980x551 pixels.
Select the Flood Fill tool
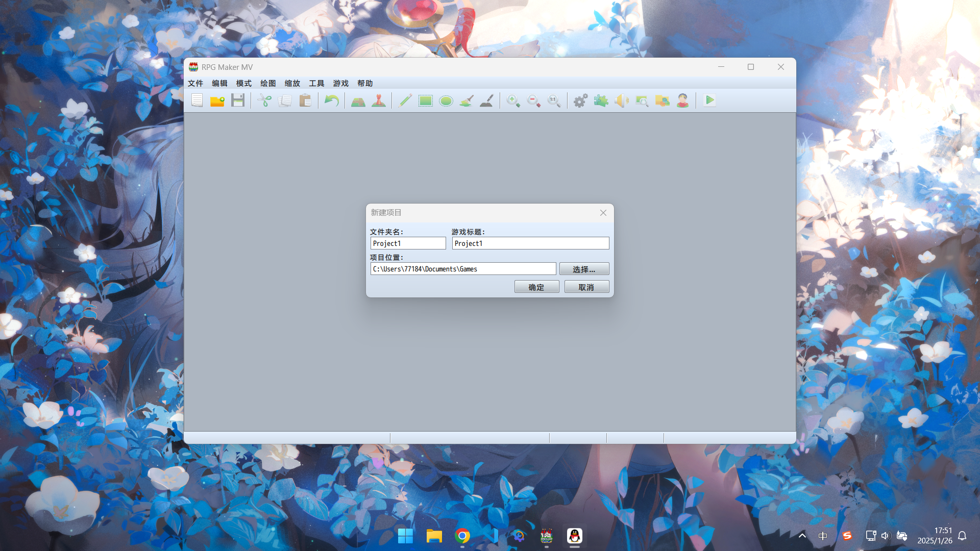click(x=467, y=101)
